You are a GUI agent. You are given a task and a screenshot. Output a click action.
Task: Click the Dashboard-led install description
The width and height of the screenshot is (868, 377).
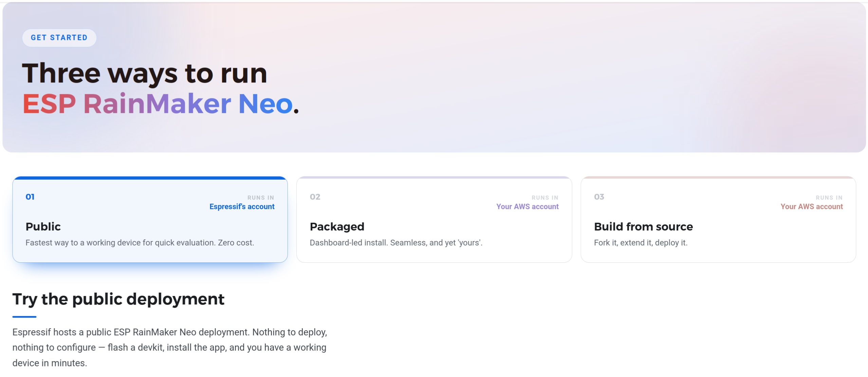coord(396,243)
